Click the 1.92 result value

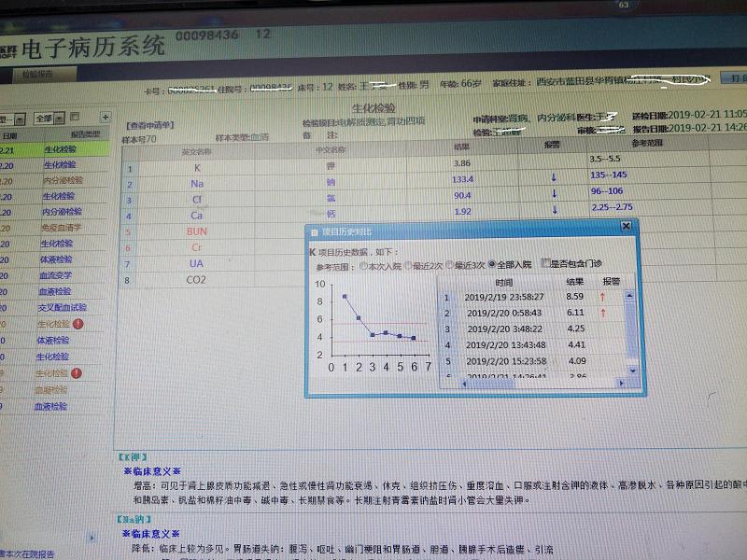click(462, 212)
